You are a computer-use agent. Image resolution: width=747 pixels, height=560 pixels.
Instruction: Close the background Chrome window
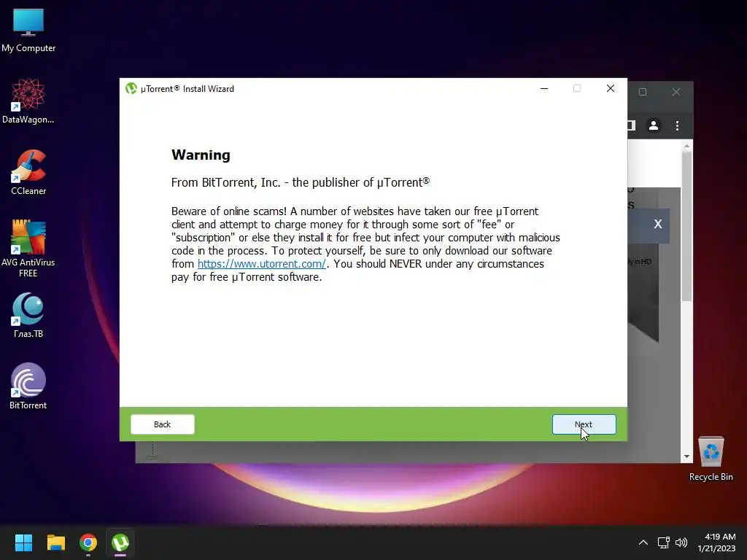coord(676,92)
